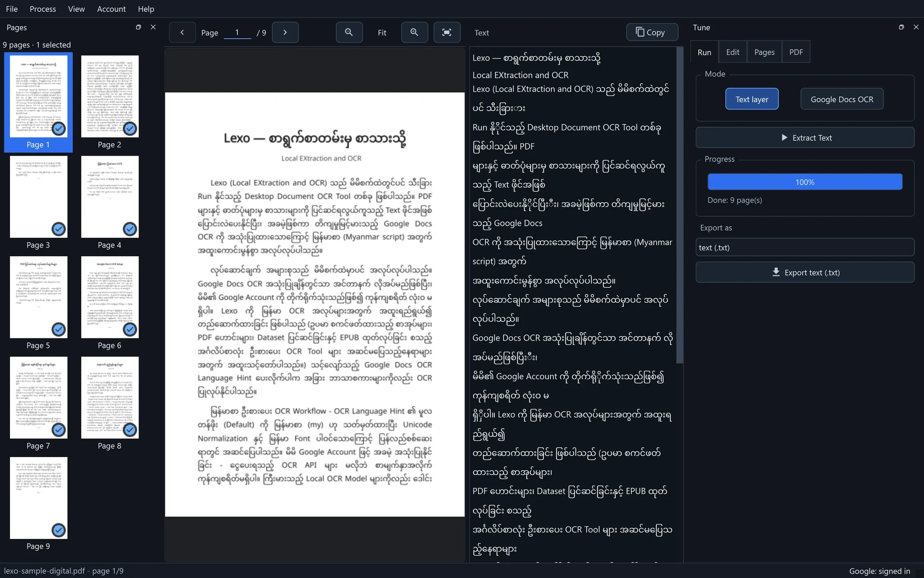The image size is (924, 578).
Task: Click 'lexo-sample-digital.pdf - page 1/9' status text
Action: tap(64, 571)
